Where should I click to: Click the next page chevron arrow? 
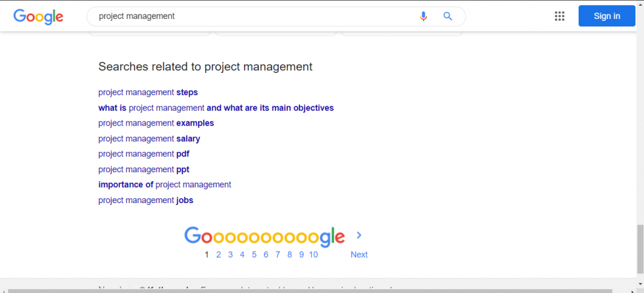(x=359, y=235)
